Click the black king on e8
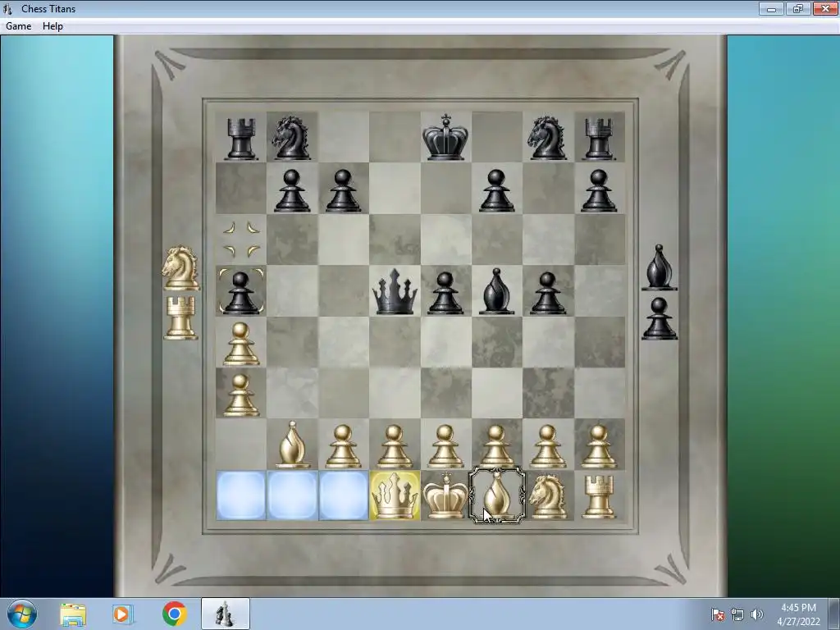Image resolution: width=840 pixels, height=630 pixels. (x=445, y=137)
